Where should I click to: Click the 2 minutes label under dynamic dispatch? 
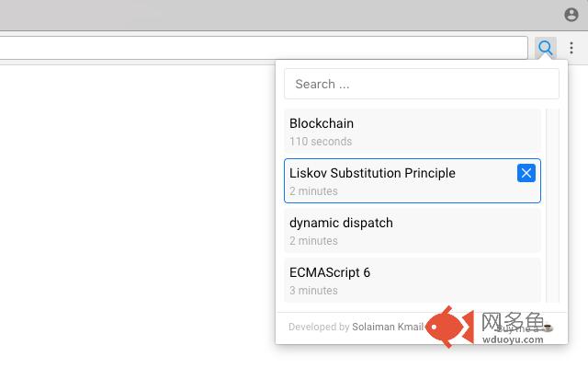click(313, 241)
